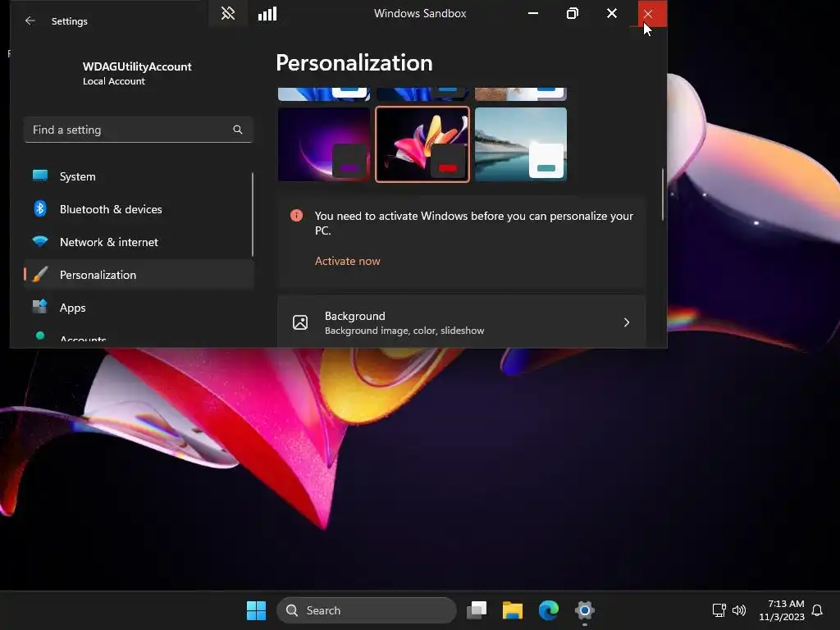The height and width of the screenshot is (630, 840).
Task: Click the taskbar Search box
Action: pyautogui.click(x=367, y=610)
